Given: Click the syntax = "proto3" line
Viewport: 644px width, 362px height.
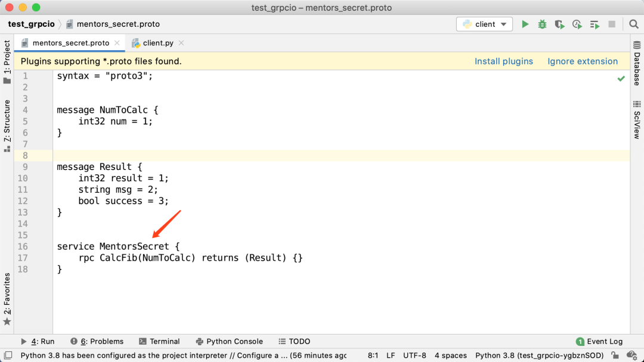Looking at the screenshot, I should coord(105,76).
